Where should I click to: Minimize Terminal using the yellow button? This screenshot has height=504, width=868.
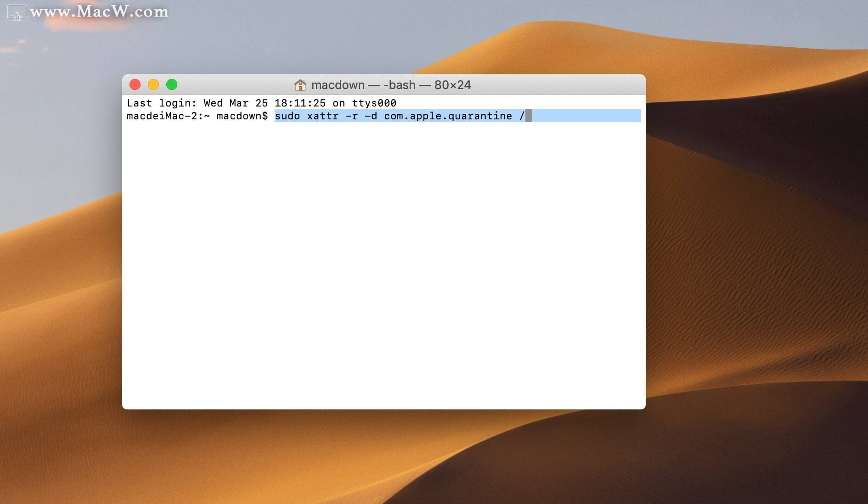153,84
